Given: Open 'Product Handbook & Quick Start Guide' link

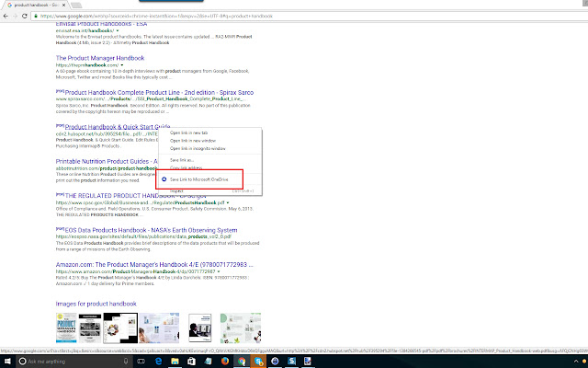Looking at the screenshot, I should pyautogui.click(x=118, y=127).
